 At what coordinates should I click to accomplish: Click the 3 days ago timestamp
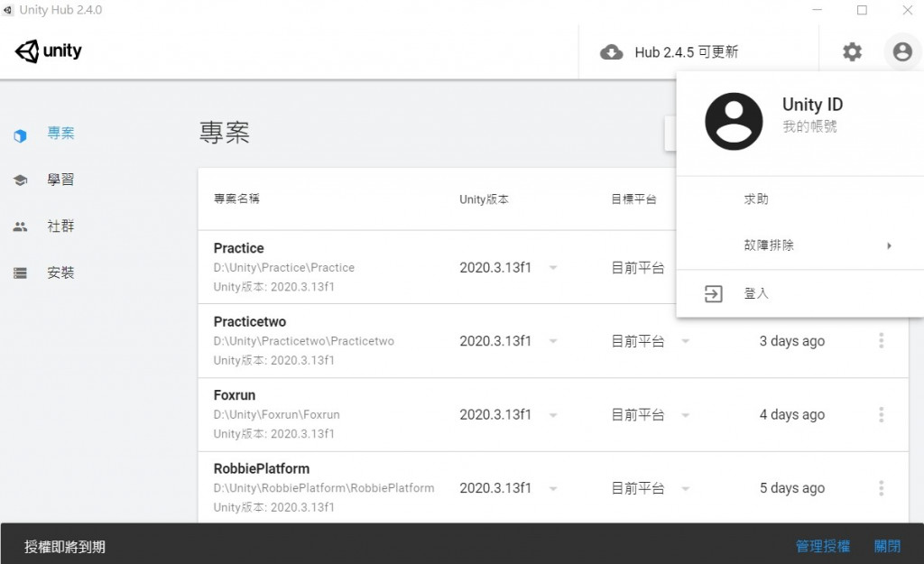coord(792,341)
